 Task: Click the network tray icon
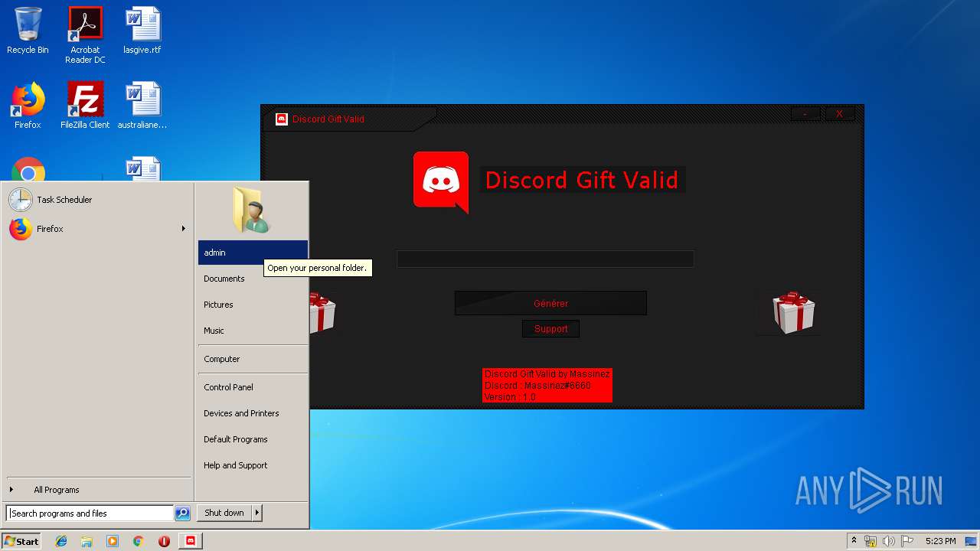(871, 541)
